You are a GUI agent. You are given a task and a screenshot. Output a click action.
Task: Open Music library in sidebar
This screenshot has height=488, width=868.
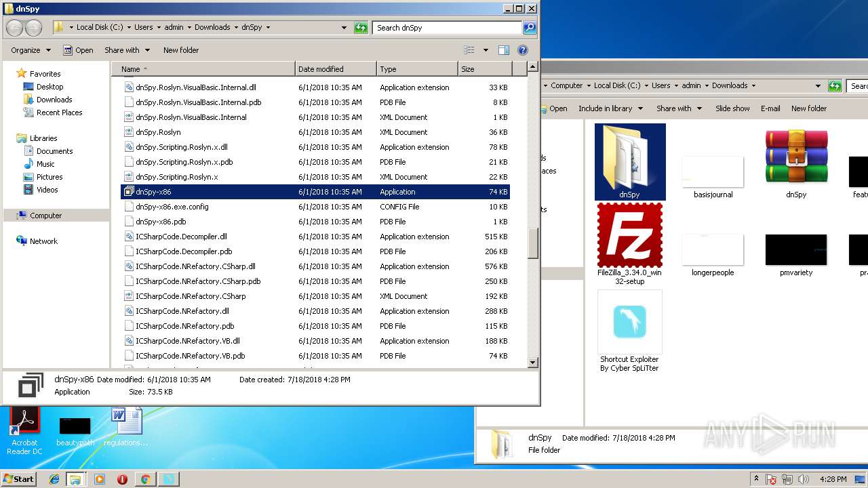(x=45, y=164)
